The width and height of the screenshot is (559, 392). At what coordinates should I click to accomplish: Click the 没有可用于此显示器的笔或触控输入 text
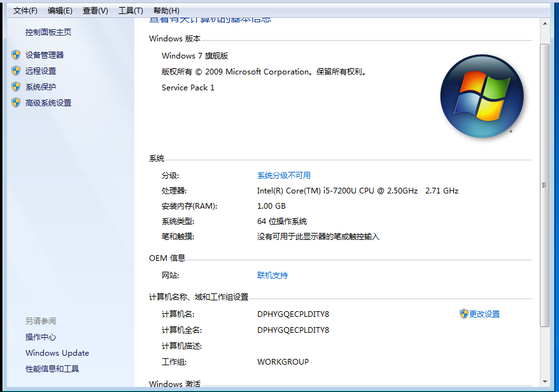tap(318, 237)
